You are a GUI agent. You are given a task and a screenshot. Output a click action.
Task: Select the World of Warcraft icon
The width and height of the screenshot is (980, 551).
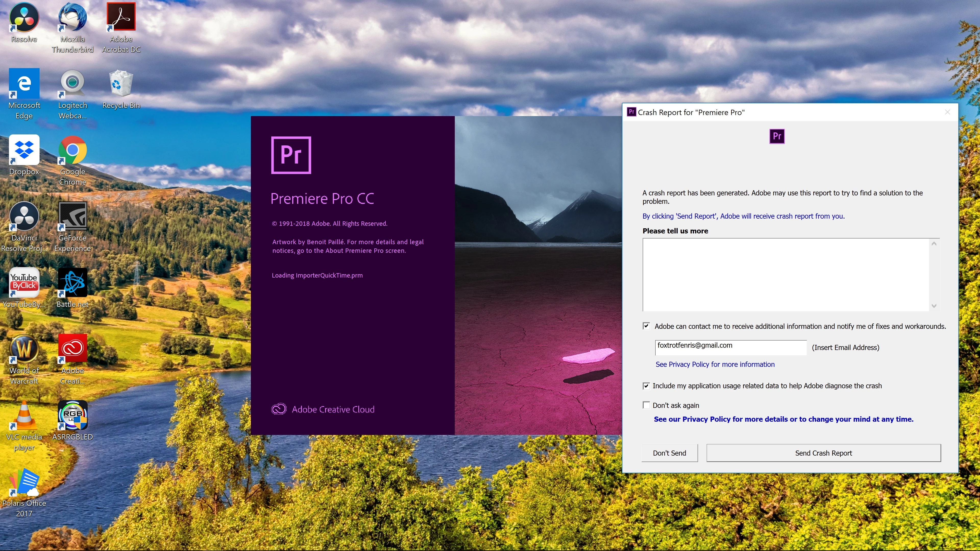pyautogui.click(x=24, y=349)
